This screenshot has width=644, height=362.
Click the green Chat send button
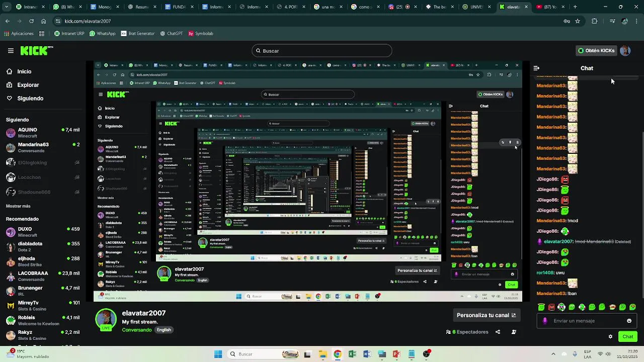coord(628,336)
